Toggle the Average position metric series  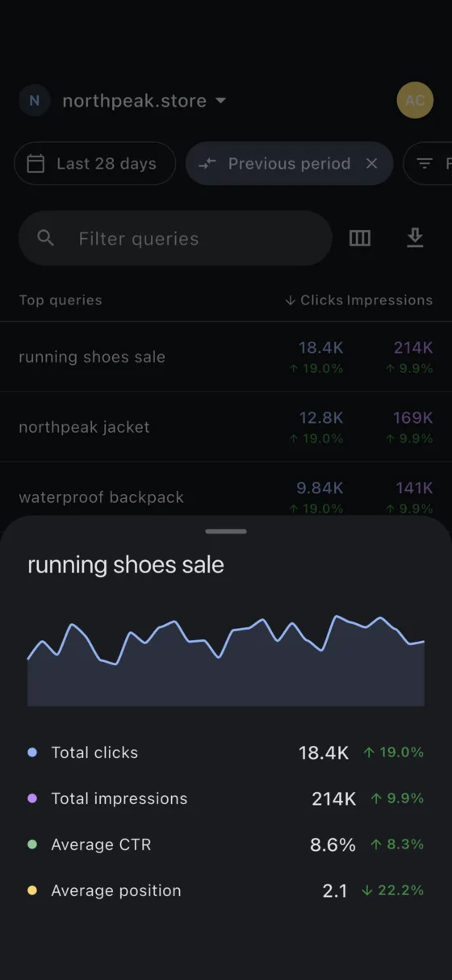pyautogui.click(x=226, y=890)
